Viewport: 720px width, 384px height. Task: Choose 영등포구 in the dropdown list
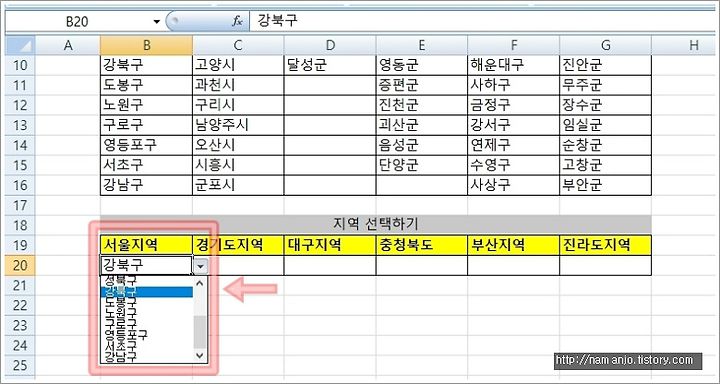(x=146, y=334)
